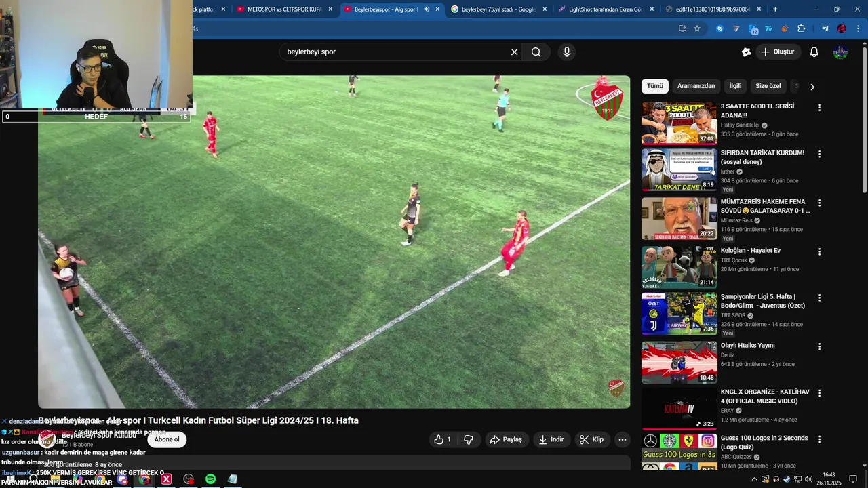
Task: Close the LightShot tab
Action: 652,9
